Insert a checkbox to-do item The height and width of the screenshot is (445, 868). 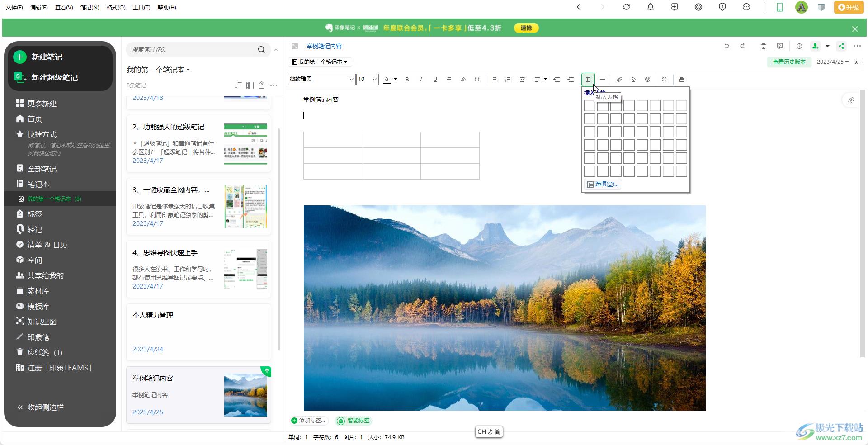click(522, 79)
